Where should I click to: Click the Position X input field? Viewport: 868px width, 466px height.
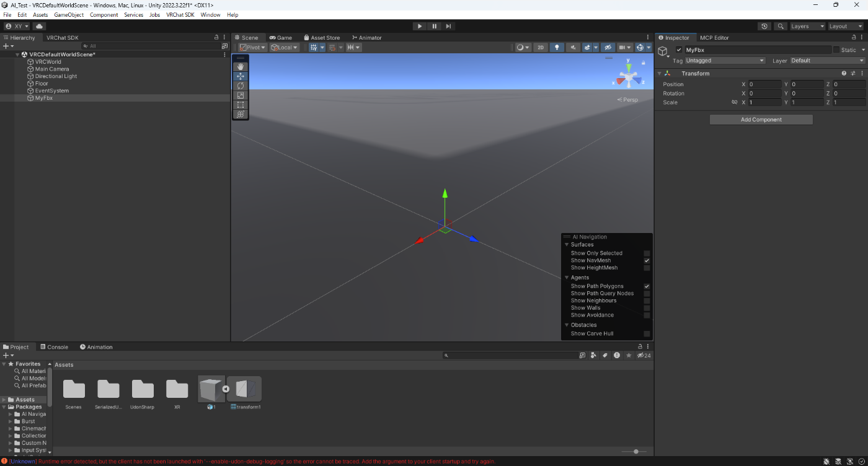764,84
